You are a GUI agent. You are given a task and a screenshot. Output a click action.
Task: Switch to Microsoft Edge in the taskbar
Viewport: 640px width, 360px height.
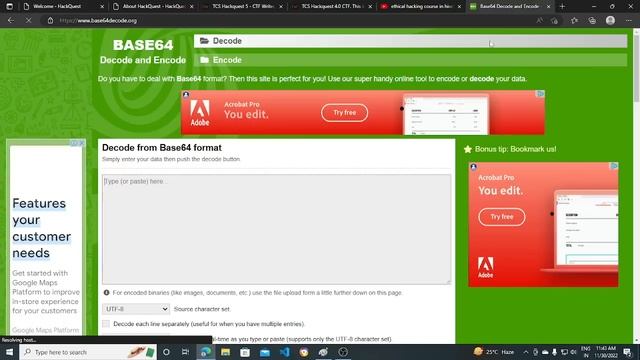tap(205, 352)
